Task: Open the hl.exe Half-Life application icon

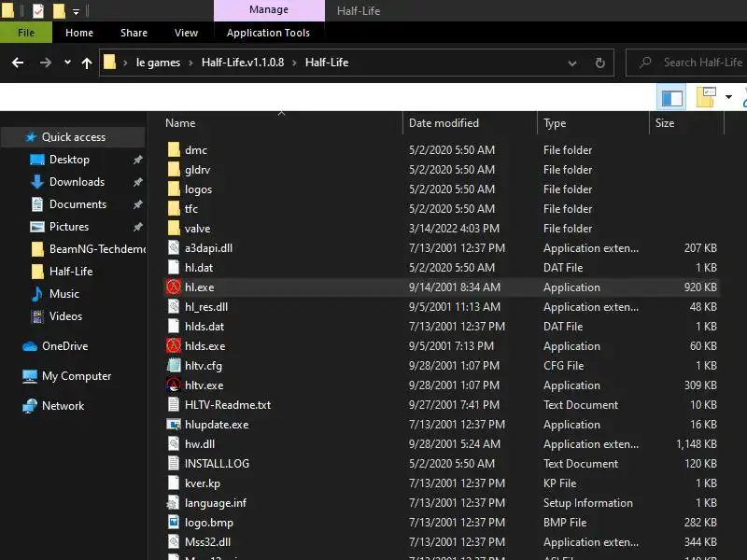Action: [x=174, y=287]
